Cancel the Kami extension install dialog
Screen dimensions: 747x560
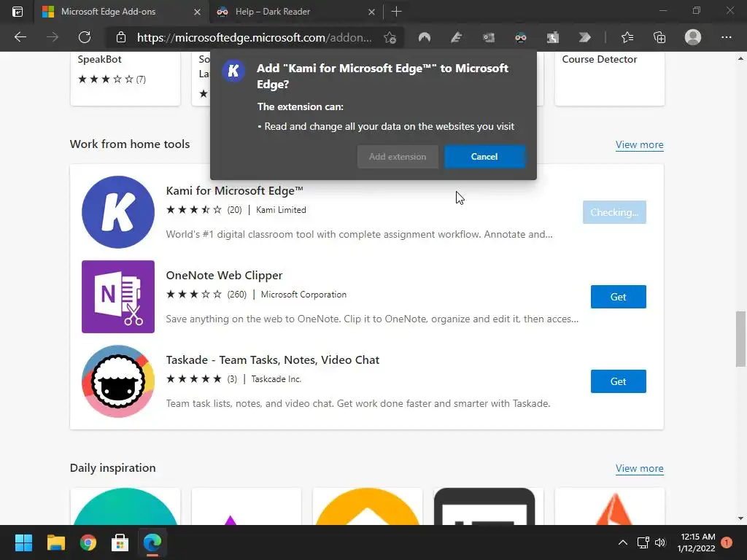484,157
